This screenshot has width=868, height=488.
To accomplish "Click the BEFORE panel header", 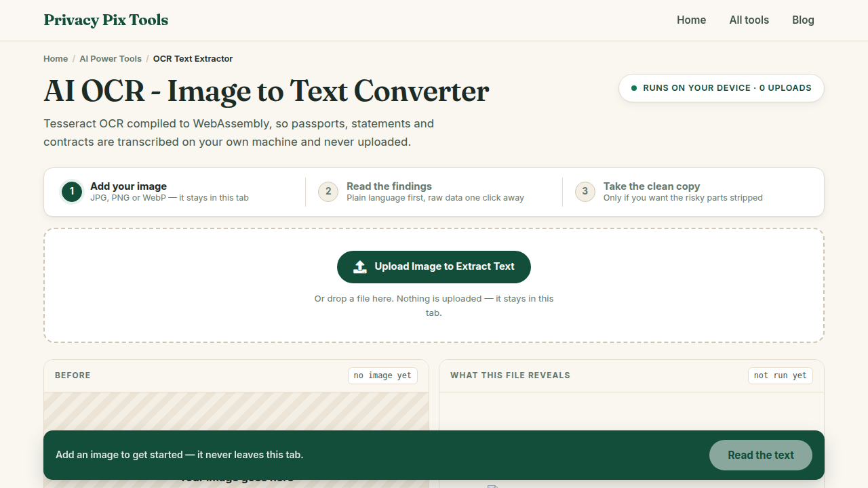I will [73, 375].
